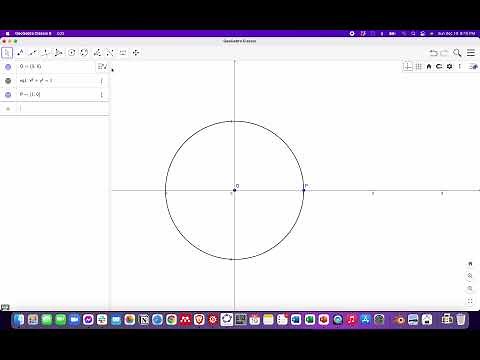The width and height of the screenshot is (480, 360).
Task: Toggle visibility of point O
Action: pyautogui.click(x=8, y=67)
